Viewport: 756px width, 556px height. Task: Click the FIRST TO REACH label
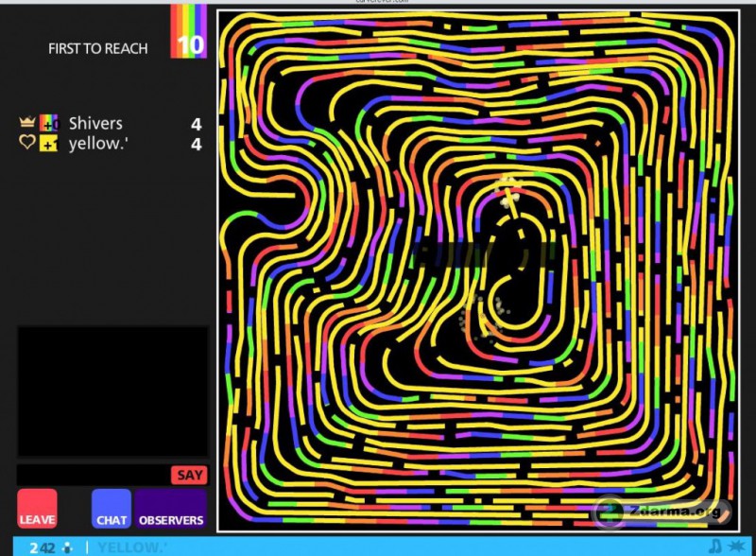click(x=98, y=49)
